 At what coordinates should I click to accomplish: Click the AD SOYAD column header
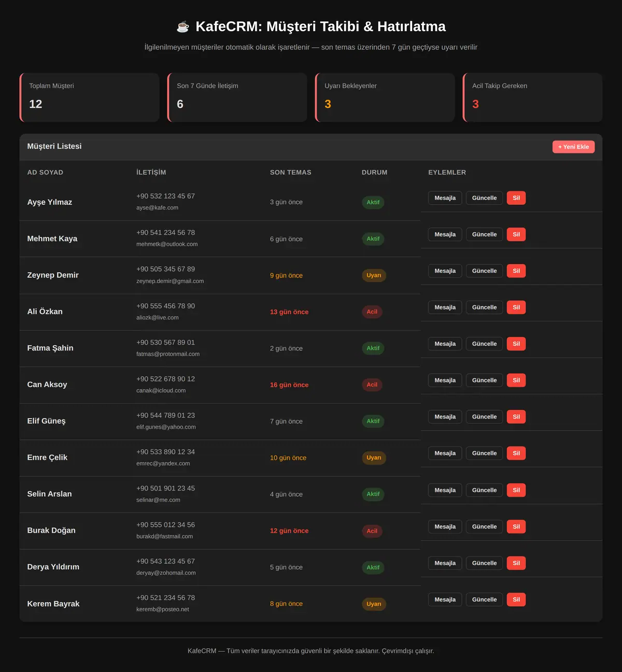(45, 172)
